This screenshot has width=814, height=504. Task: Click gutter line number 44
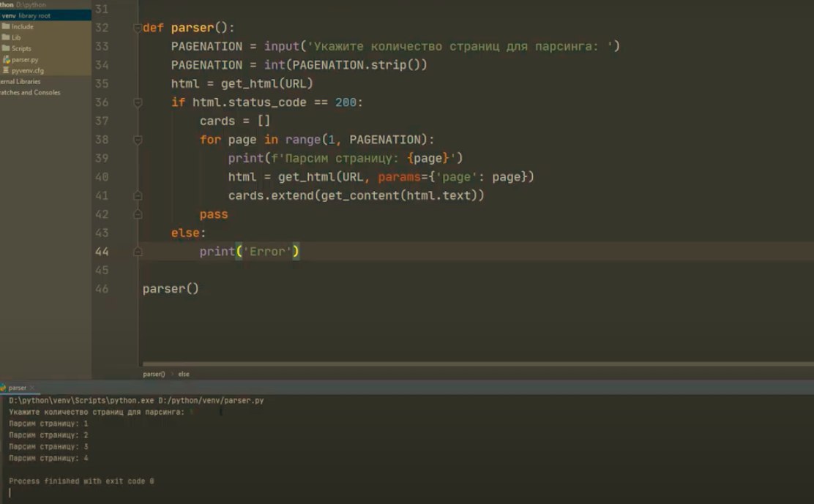click(102, 252)
